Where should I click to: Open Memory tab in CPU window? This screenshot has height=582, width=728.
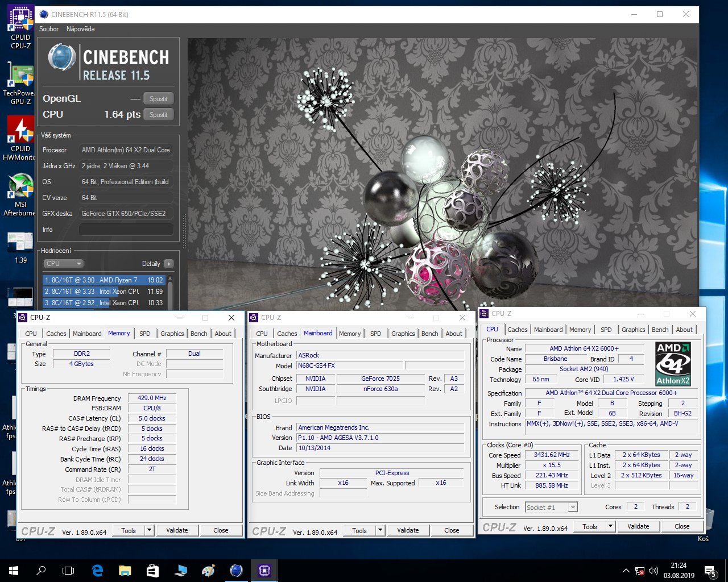[580, 330]
